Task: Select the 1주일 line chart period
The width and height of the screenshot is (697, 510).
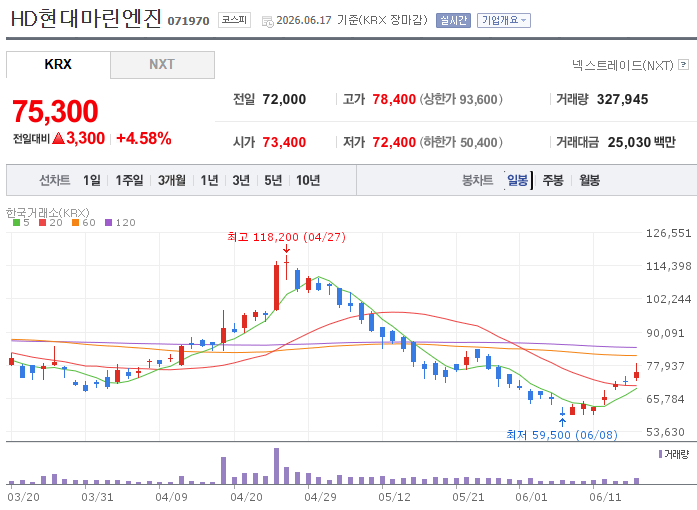Action: click(129, 180)
